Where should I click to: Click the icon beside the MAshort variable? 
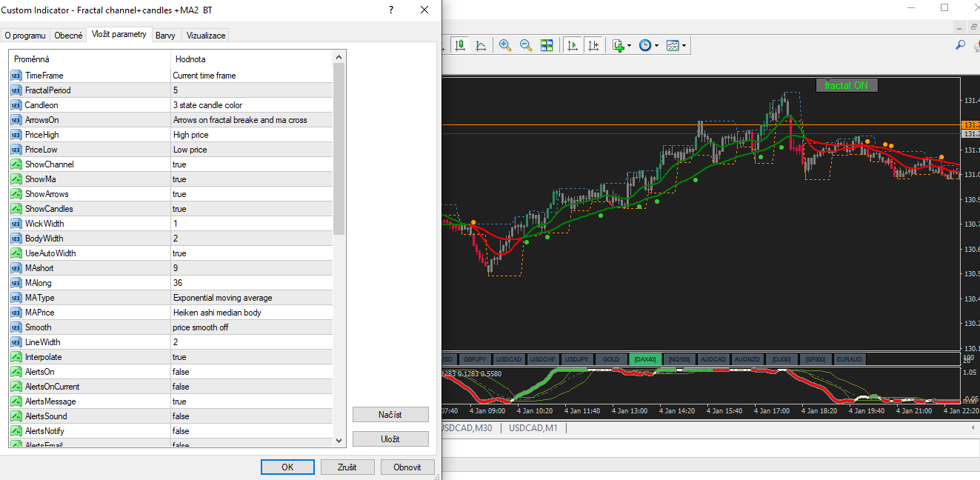[x=16, y=268]
